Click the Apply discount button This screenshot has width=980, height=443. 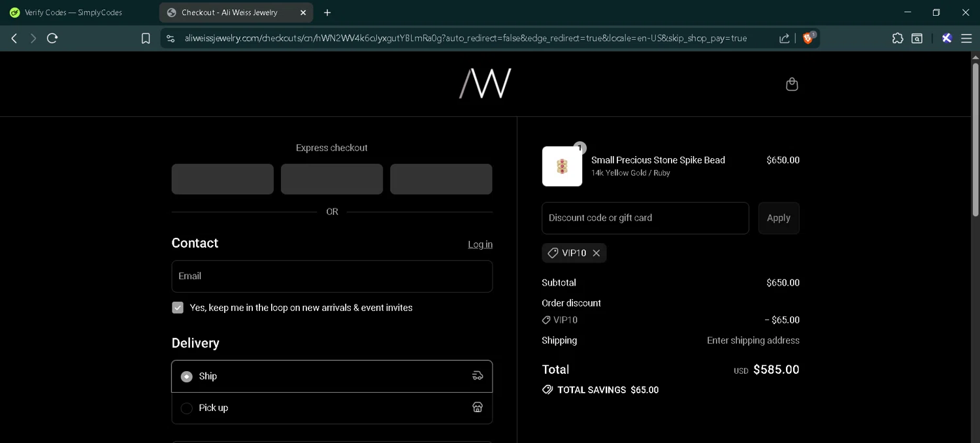coord(779,218)
